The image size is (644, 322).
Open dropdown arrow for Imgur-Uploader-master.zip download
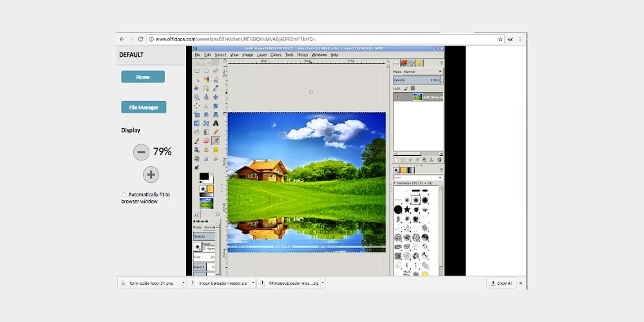click(253, 283)
